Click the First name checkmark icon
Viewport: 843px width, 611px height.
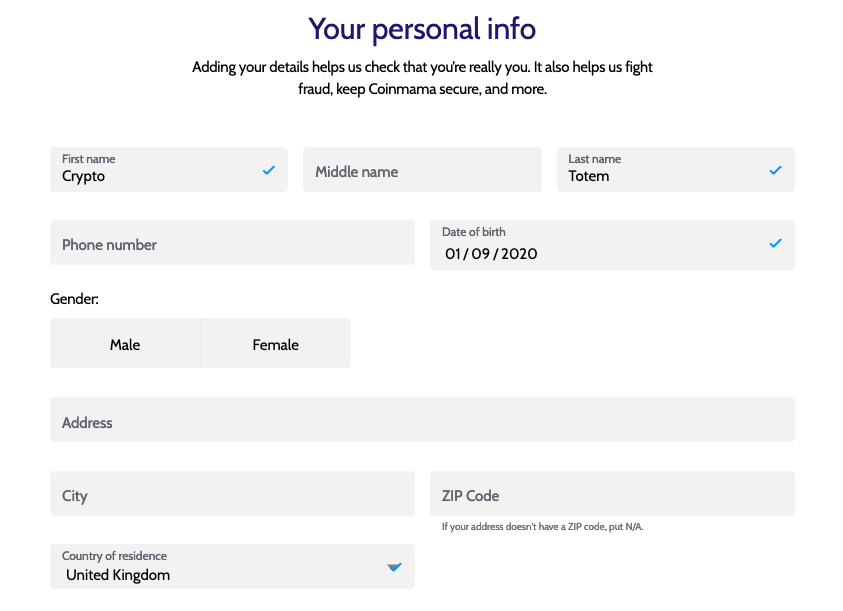(269, 170)
